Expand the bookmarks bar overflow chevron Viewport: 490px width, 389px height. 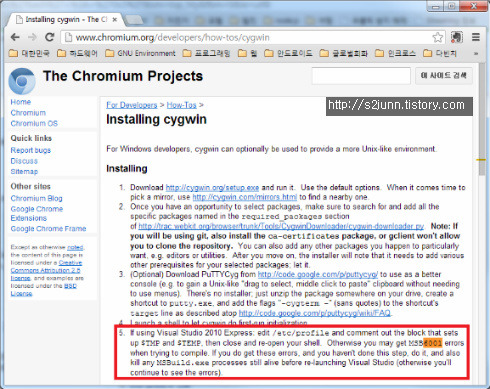(x=476, y=53)
